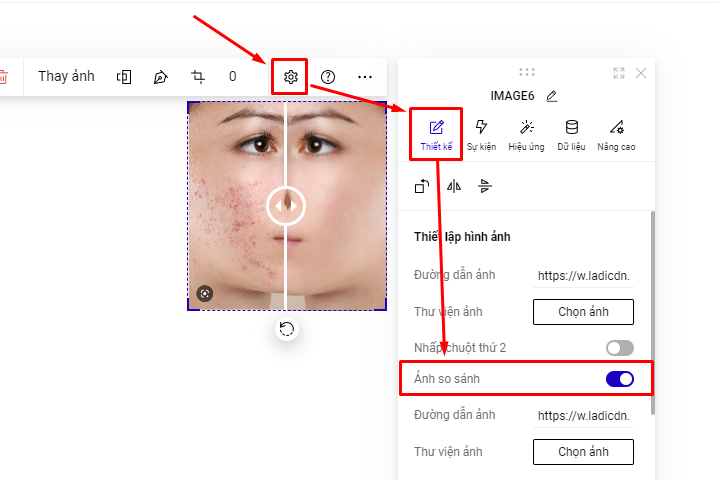Click the first Đường dẫn ảnh URL field
The height and width of the screenshot is (480, 719).
(x=584, y=275)
